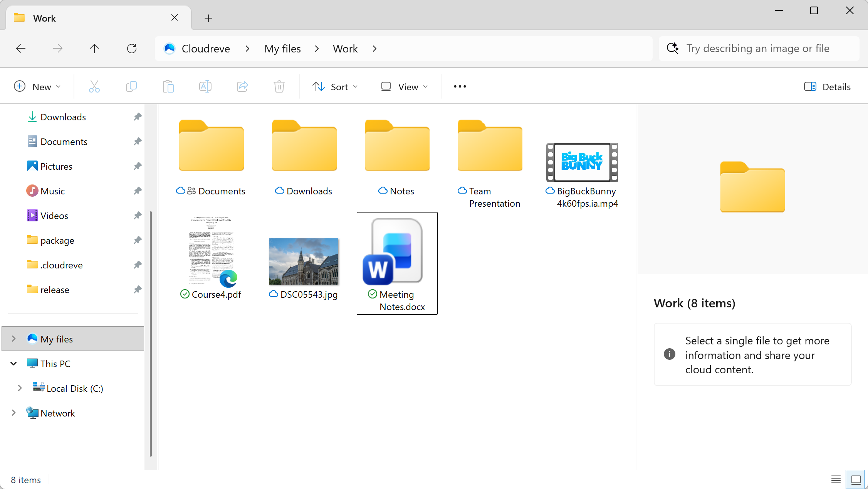Viewport: 868px width, 489px height.
Task: Toggle the Details pane button
Action: pyautogui.click(x=827, y=86)
